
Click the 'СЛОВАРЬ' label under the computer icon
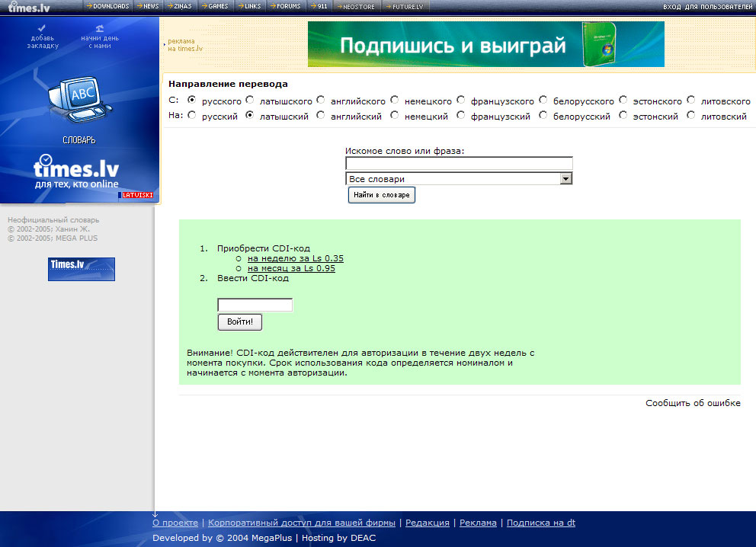pos(79,140)
